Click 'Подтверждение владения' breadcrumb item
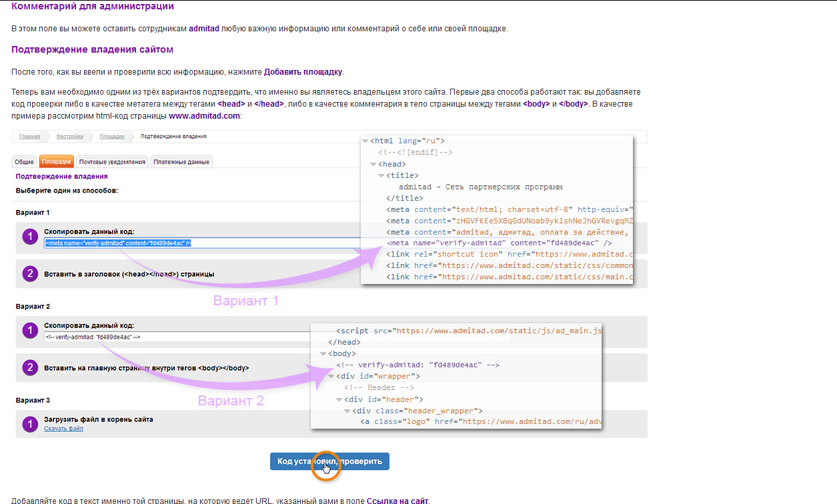Viewport: 837px width, 504px height. pos(173,136)
